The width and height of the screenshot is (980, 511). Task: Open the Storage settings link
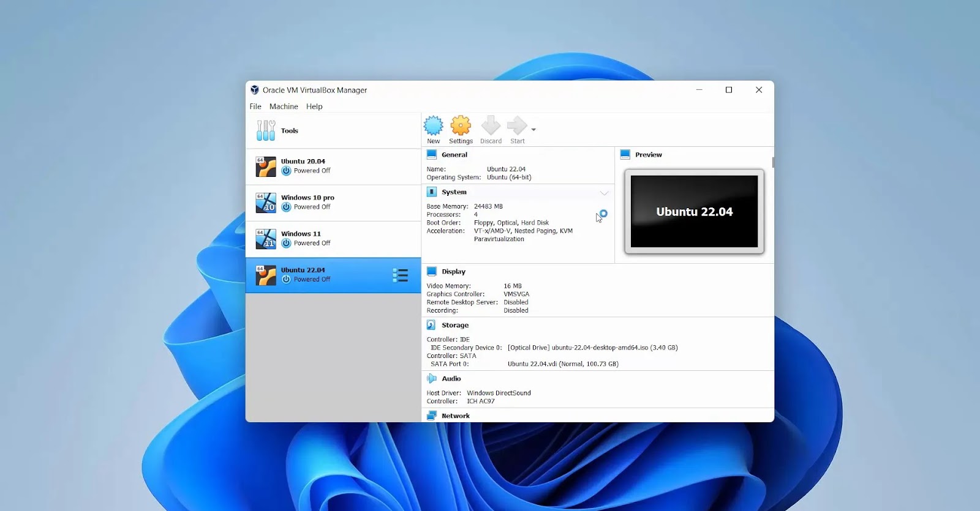(x=455, y=326)
